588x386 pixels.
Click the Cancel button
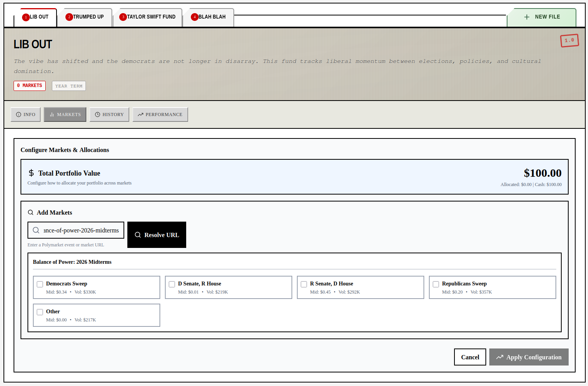pyautogui.click(x=470, y=357)
